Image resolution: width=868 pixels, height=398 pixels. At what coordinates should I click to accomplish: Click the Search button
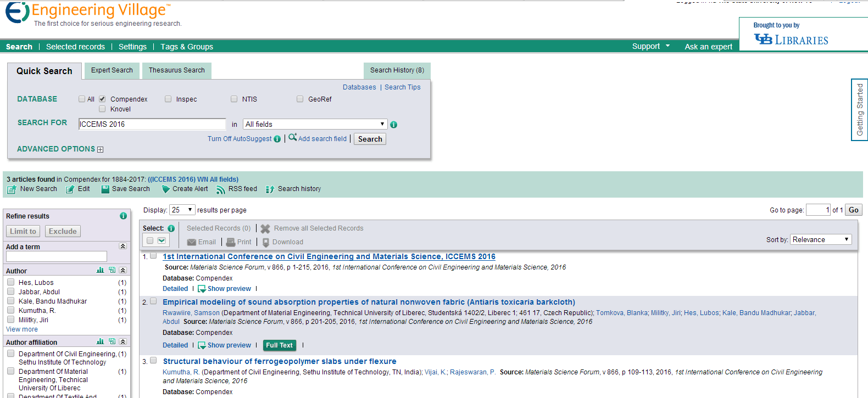370,139
